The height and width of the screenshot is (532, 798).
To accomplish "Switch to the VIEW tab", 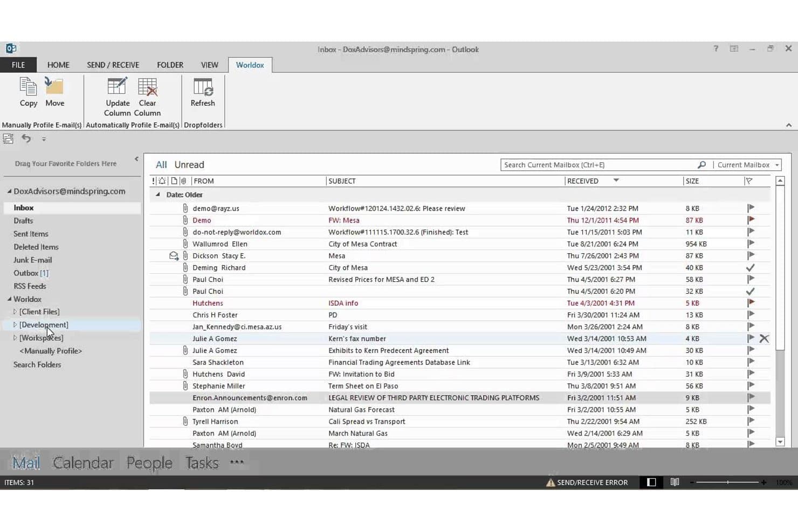I will pyautogui.click(x=210, y=65).
